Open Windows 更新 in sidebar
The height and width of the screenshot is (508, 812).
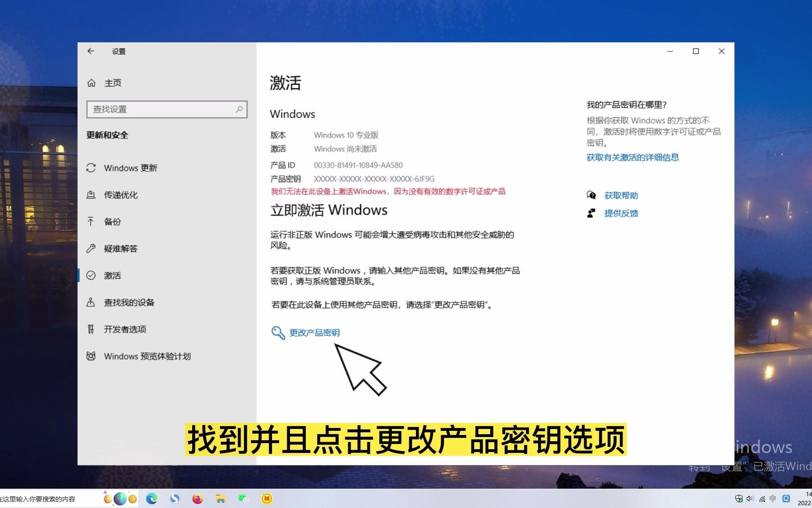click(x=131, y=168)
